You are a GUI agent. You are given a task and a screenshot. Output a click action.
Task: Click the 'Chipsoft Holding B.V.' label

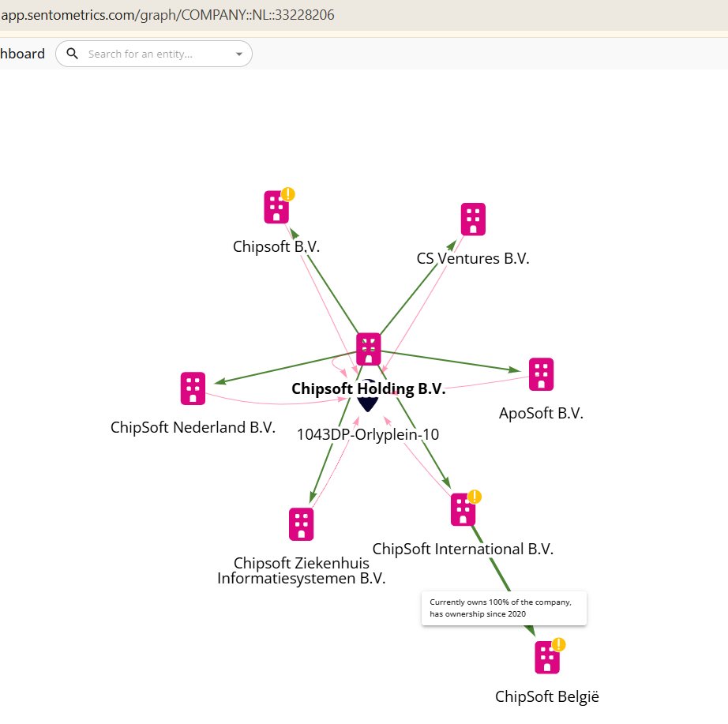tap(369, 388)
